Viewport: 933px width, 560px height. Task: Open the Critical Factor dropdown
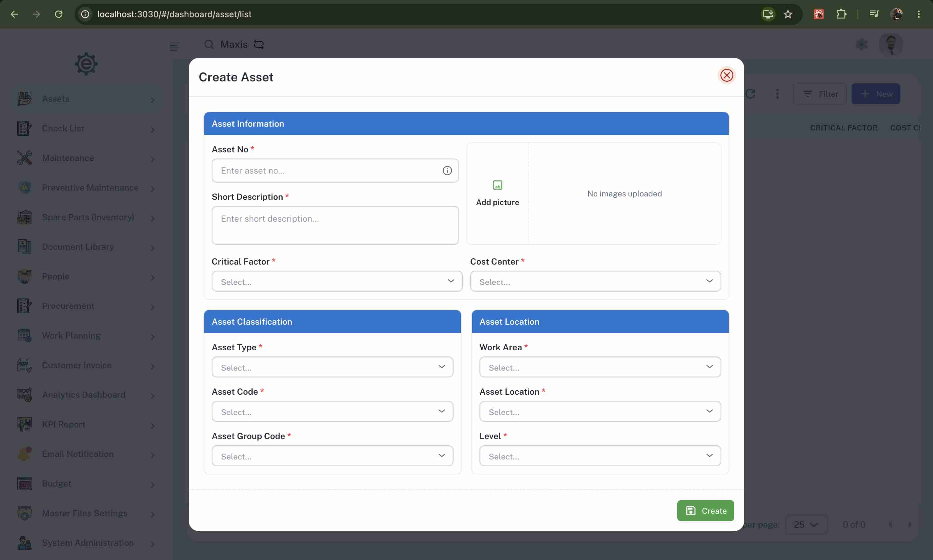pyautogui.click(x=337, y=282)
